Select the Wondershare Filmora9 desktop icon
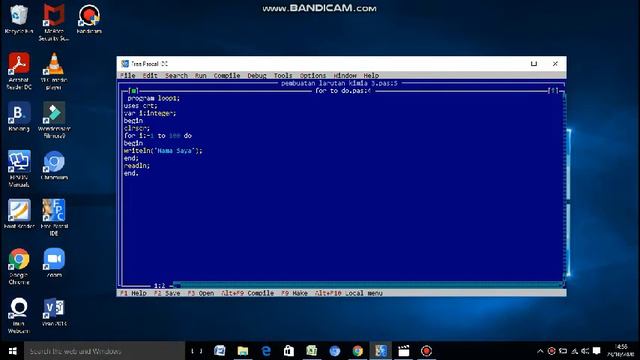This screenshot has height=360, width=640. [x=54, y=120]
